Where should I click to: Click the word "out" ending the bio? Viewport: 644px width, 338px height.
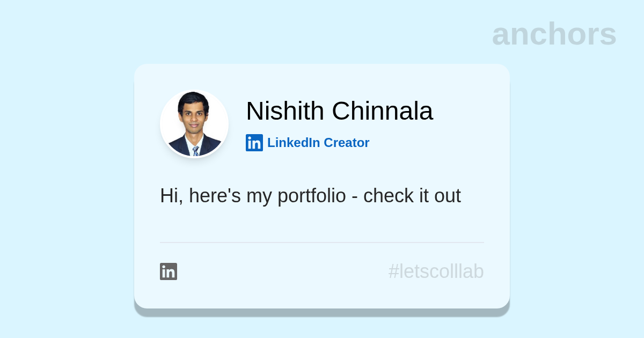click(x=447, y=196)
